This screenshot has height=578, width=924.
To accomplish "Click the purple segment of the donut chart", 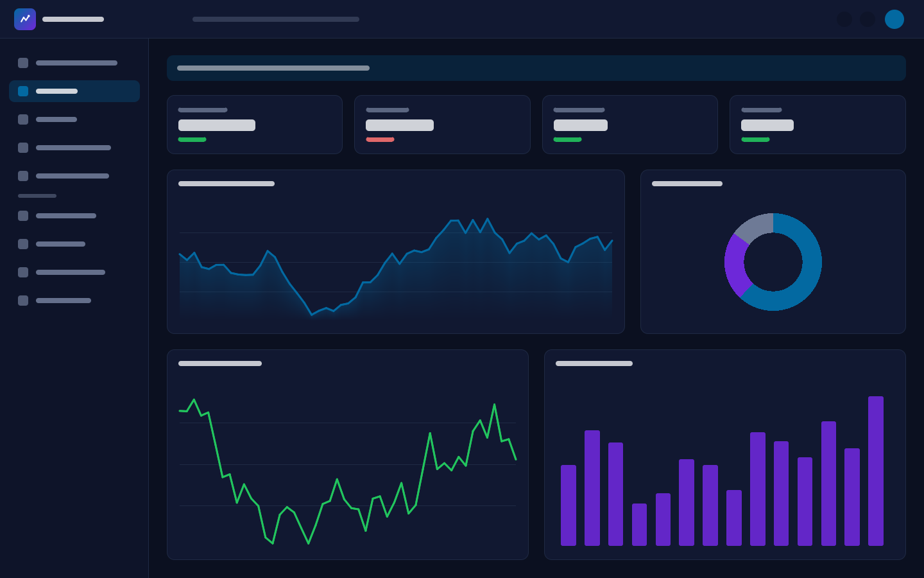I will [737, 265].
